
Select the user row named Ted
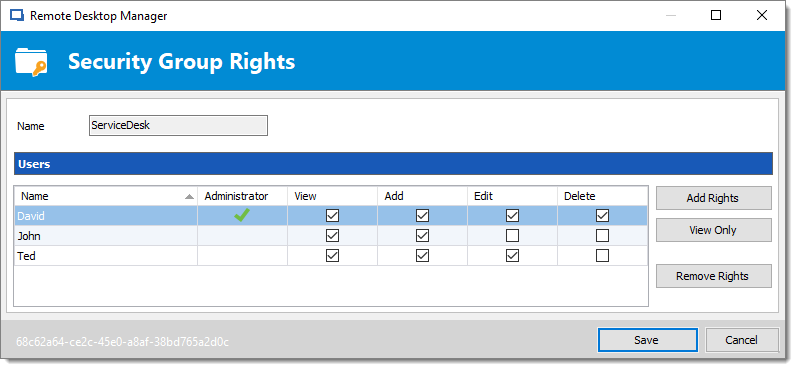tap(331, 256)
